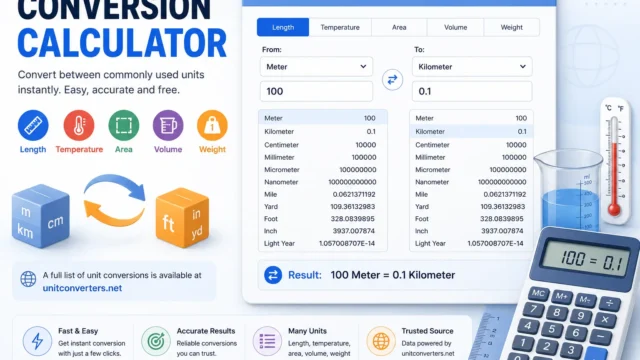Select Micrometer in the From unit list
Image resolution: width=640 pixels, height=360 pixels.
click(x=322, y=169)
